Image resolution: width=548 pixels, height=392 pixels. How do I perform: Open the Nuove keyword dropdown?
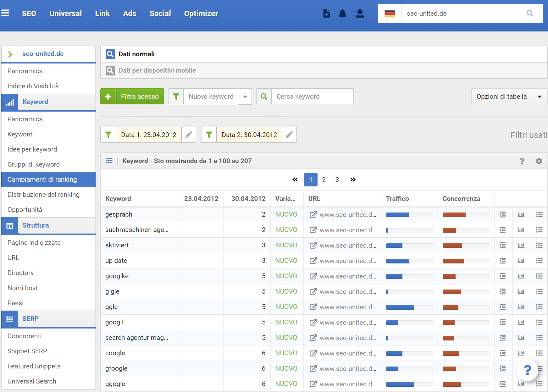point(218,97)
